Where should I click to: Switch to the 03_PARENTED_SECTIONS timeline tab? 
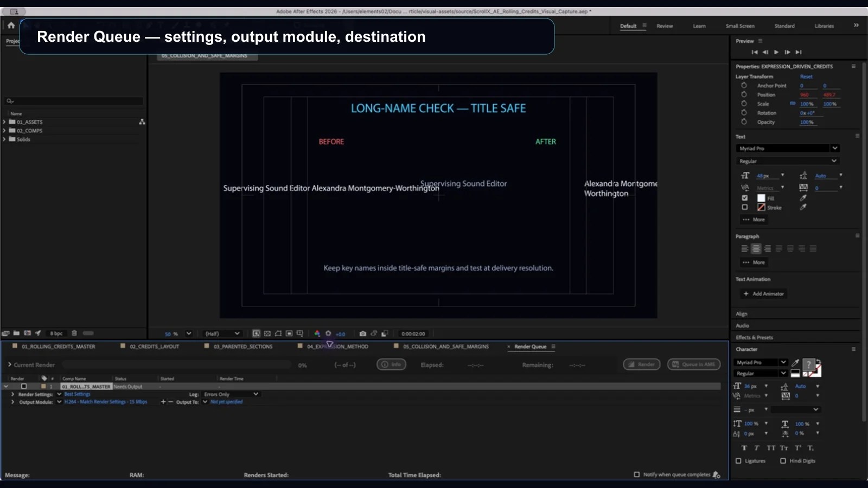point(242,346)
